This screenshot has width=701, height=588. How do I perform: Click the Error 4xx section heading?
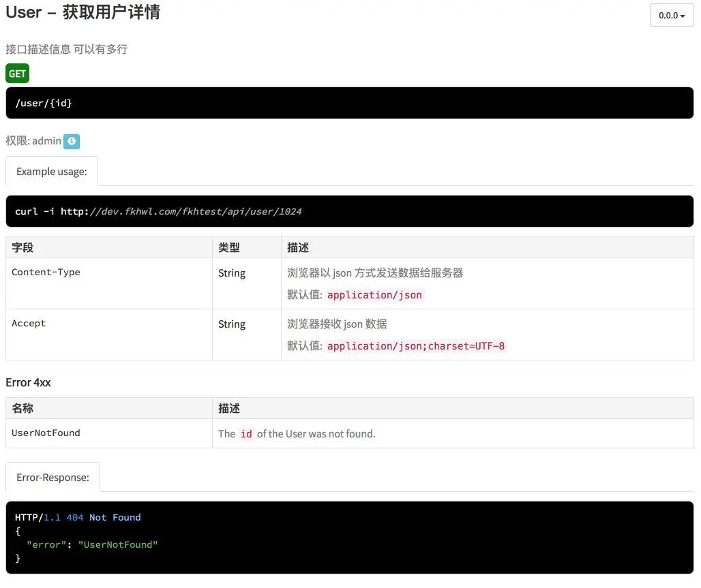pos(28,382)
